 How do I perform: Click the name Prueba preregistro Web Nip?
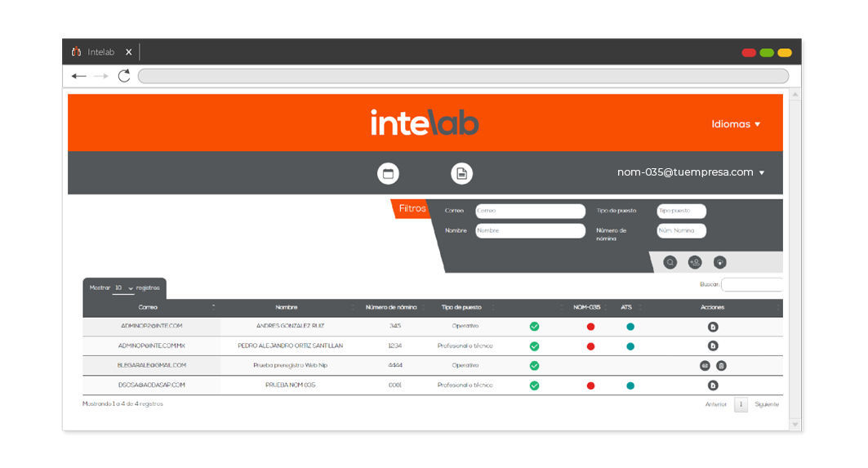tap(290, 366)
